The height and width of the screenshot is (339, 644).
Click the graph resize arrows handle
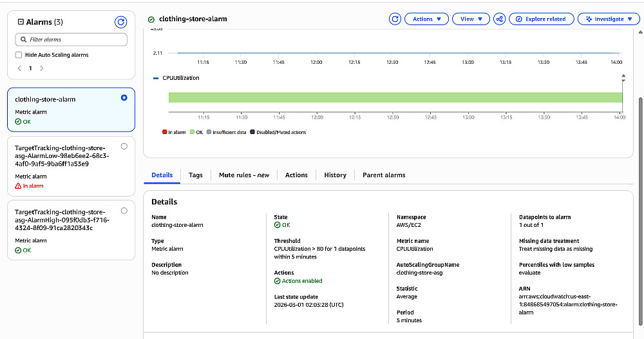tap(623, 78)
